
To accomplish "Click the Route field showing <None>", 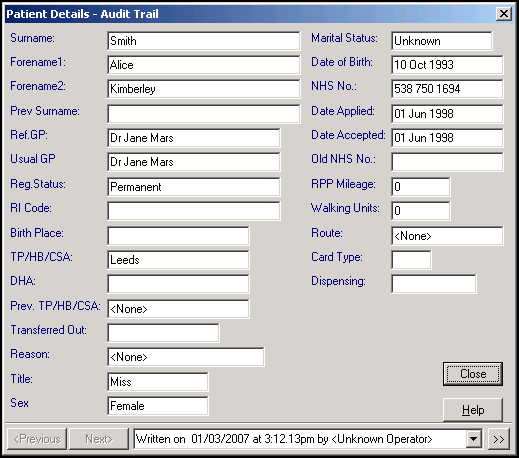I will 447,236.
